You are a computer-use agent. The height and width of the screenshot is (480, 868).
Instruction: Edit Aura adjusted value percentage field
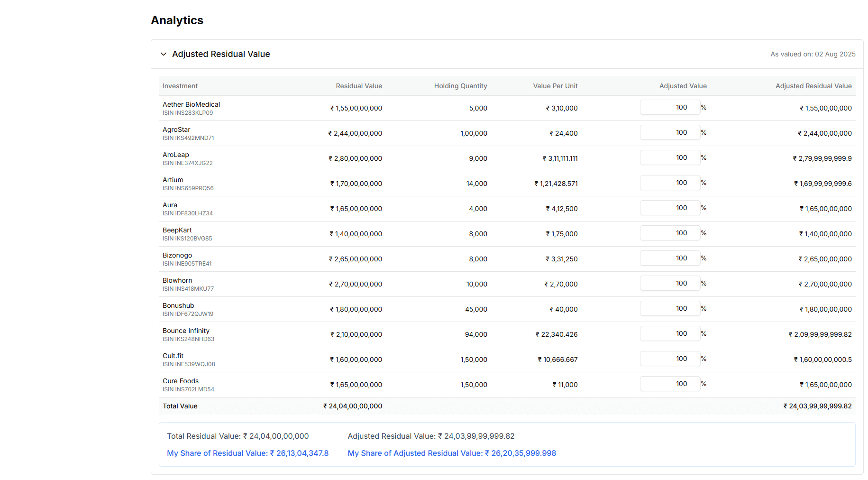(x=670, y=208)
